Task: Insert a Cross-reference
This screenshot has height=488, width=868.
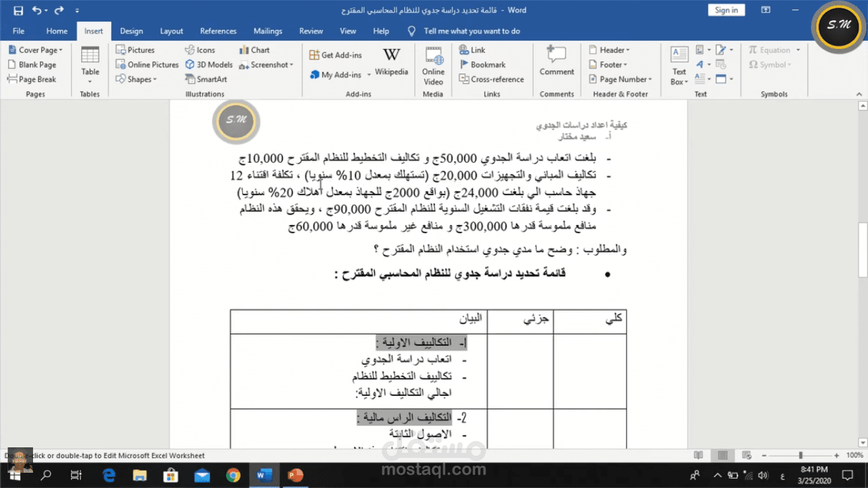Action: [492, 79]
